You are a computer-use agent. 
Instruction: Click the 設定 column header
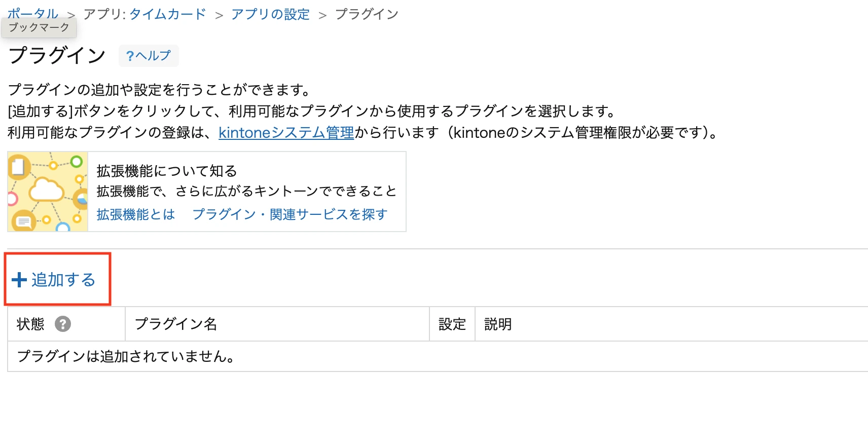coord(452,324)
